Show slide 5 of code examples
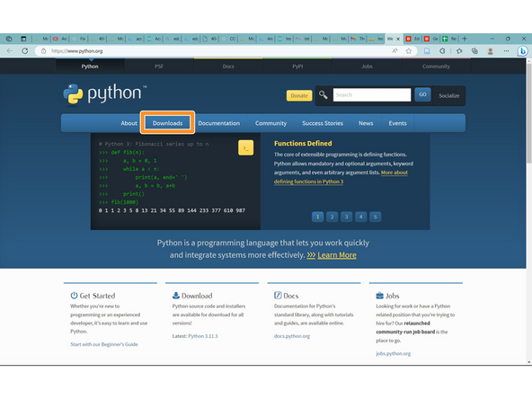Screen dimensions: 532x399 [x=376, y=217]
